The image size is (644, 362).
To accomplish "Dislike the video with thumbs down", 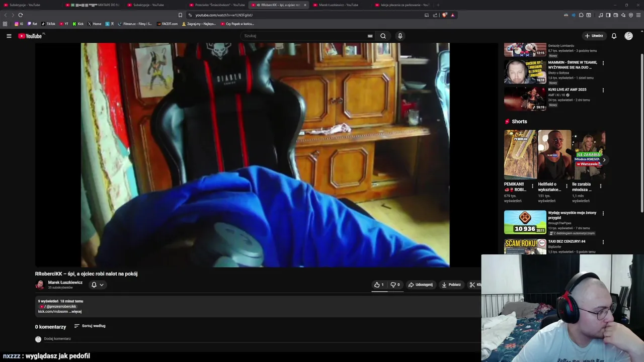I will (x=395, y=285).
